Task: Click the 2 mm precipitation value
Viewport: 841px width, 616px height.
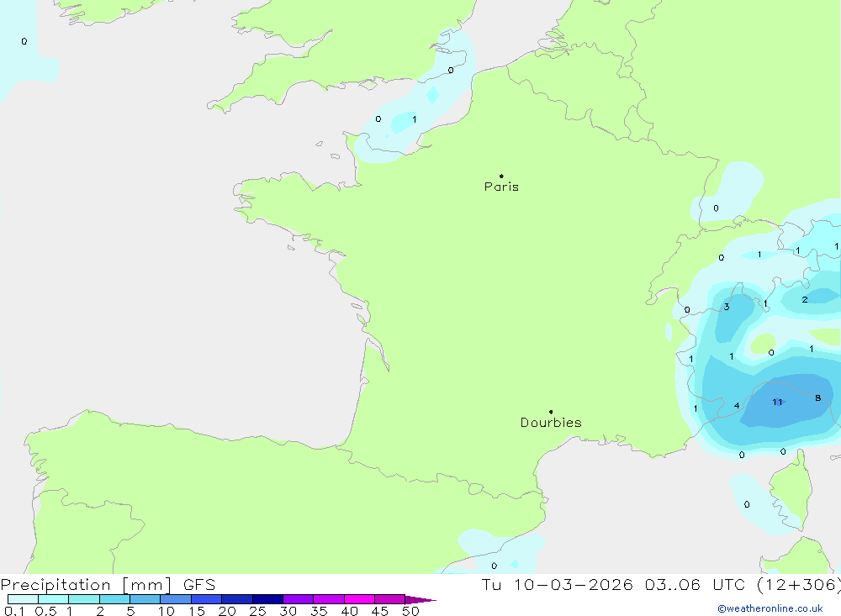Action: click(805, 300)
